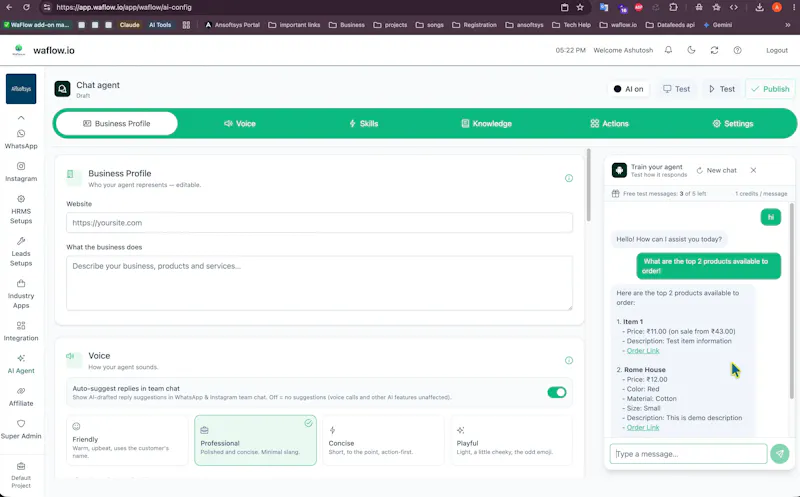Viewport: 800px width, 497px height.
Task: Click the chat panel scrollbar
Action: (791, 300)
